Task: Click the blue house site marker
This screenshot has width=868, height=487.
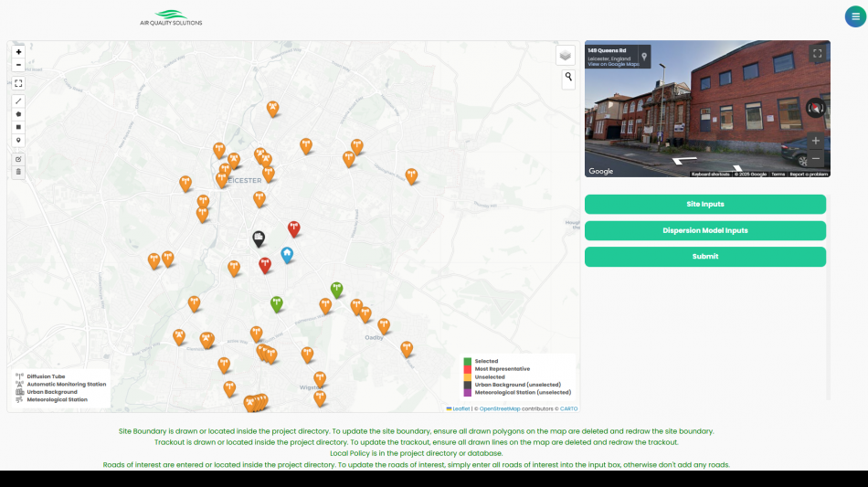Action: (x=287, y=254)
